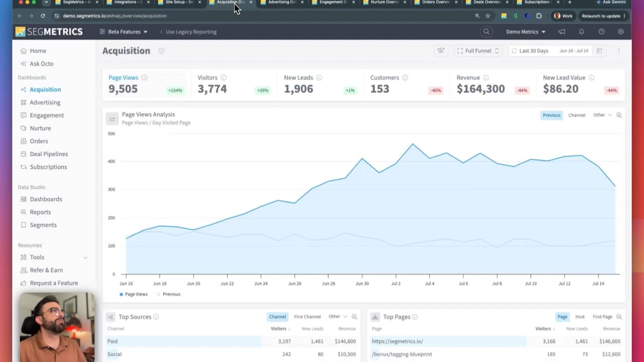The height and width of the screenshot is (362, 644).
Task: Toggle the Page Views legend series
Action: (133, 294)
